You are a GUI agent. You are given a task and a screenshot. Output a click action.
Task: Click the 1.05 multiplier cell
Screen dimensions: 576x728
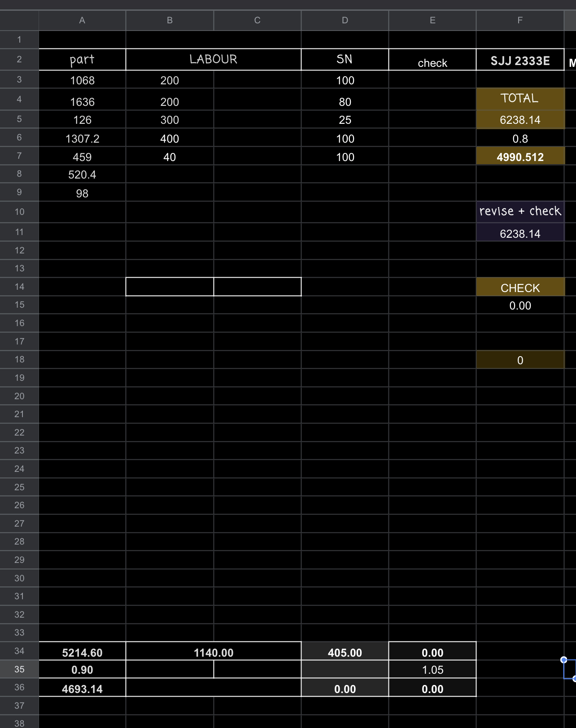pyautogui.click(x=432, y=670)
